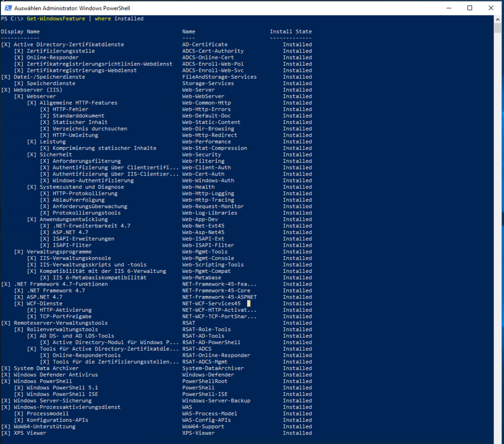The image size is (504, 444).
Task: Click 'Anforderungsfilterung' entry
Action: pyautogui.click(x=87, y=161)
